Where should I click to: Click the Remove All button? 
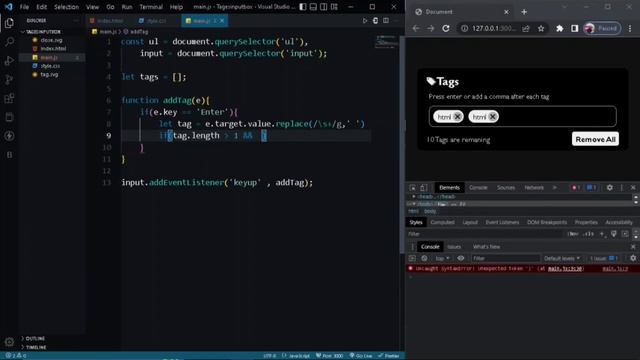(x=595, y=139)
